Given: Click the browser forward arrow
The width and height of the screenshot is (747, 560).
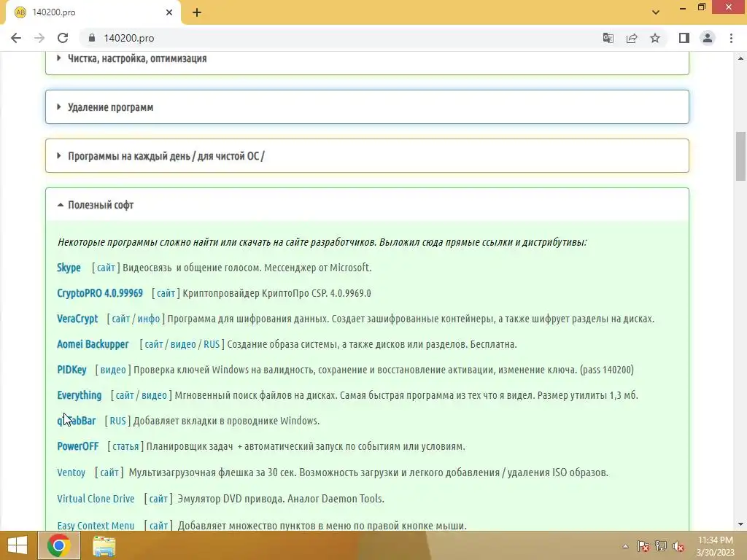Looking at the screenshot, I should tap(39, 38).
